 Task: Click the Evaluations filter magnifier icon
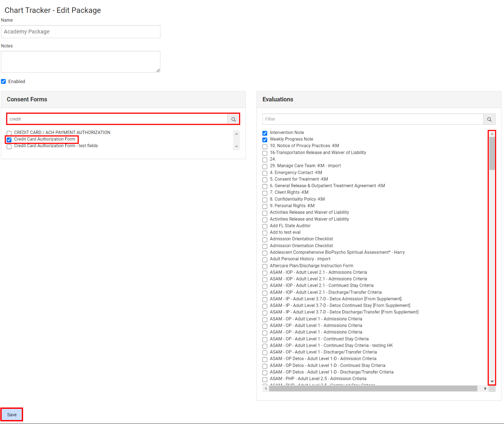click(x=489, y=119)
